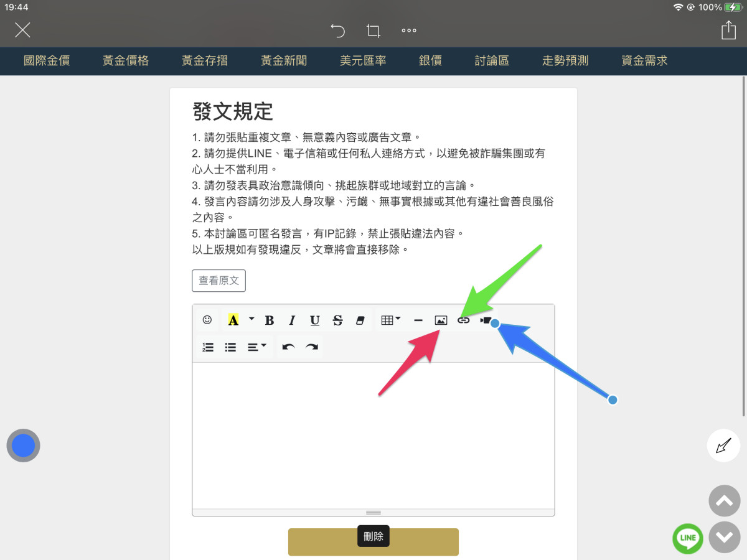
Task: Clear formatting with the eraser icon
Action: coord(360,320)
